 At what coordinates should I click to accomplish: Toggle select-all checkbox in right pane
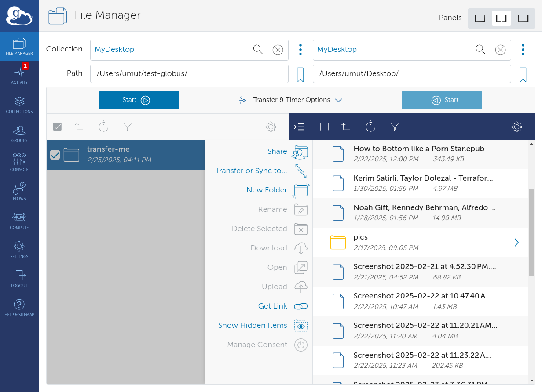point(324,127)
